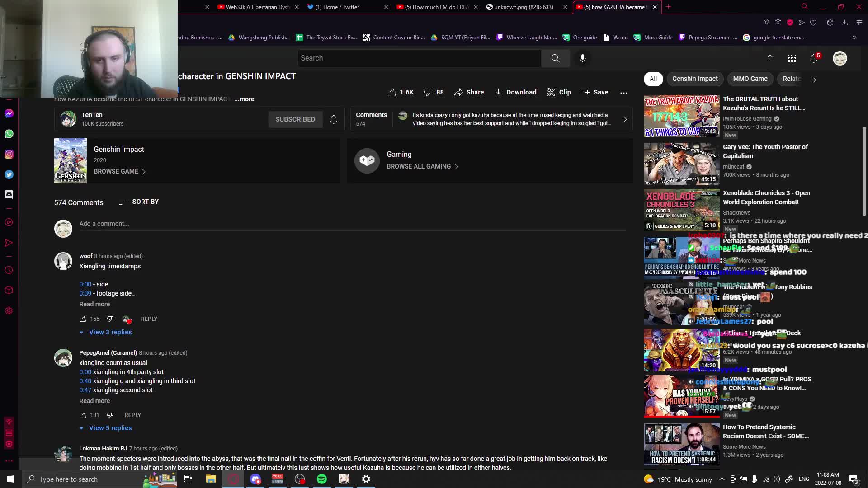This screenshot has height=488, width=868.
Task: Dislike PepegAmel's xiangling count comment
Action: coord(110,415)
